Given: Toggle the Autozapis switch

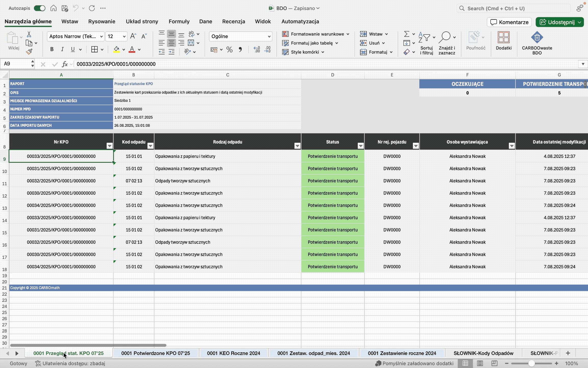Looking at the screenshot, I should tap(40, 8).
